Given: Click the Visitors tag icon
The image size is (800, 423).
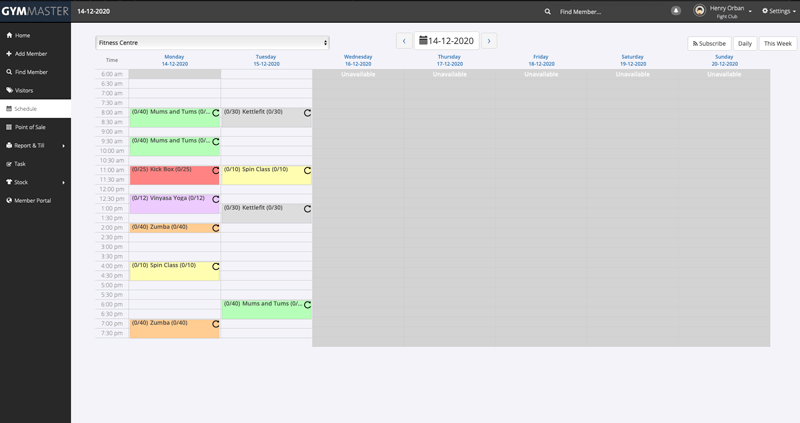Looking at the screenshot, I should point(9,90).
